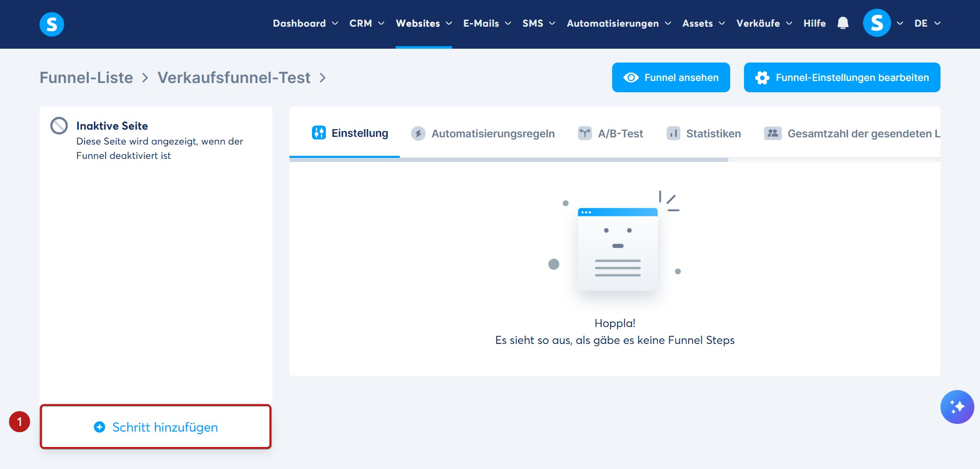980x469 pixels.
Task: Click the plus icon beside Schritt hinzufügen
Action: pyautogui.click(x=100, y=427)
